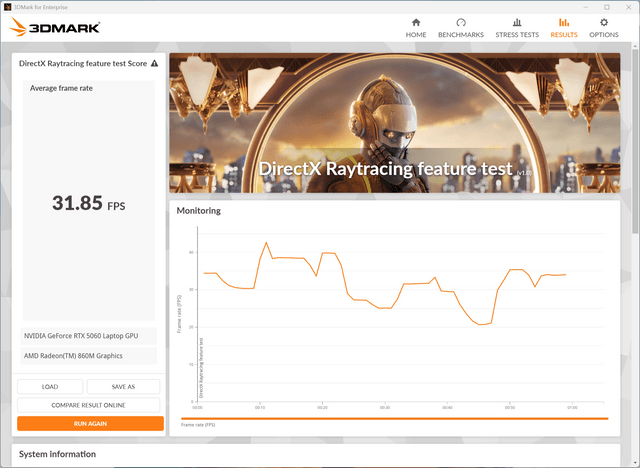Viewport: 640px width, 468px height.
Task: Click the SAVE AS button
Action: (x=123, y=386)
